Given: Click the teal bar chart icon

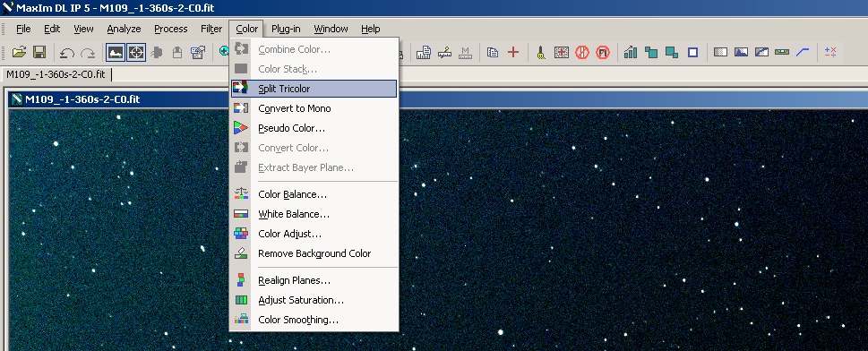Looking at the screenshot, I should point(630,52).
